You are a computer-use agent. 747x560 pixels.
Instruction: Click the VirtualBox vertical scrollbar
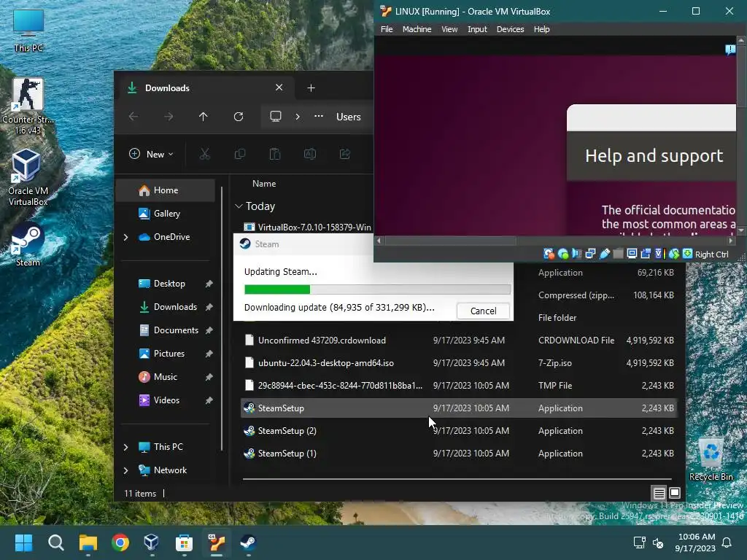point(741,76)
